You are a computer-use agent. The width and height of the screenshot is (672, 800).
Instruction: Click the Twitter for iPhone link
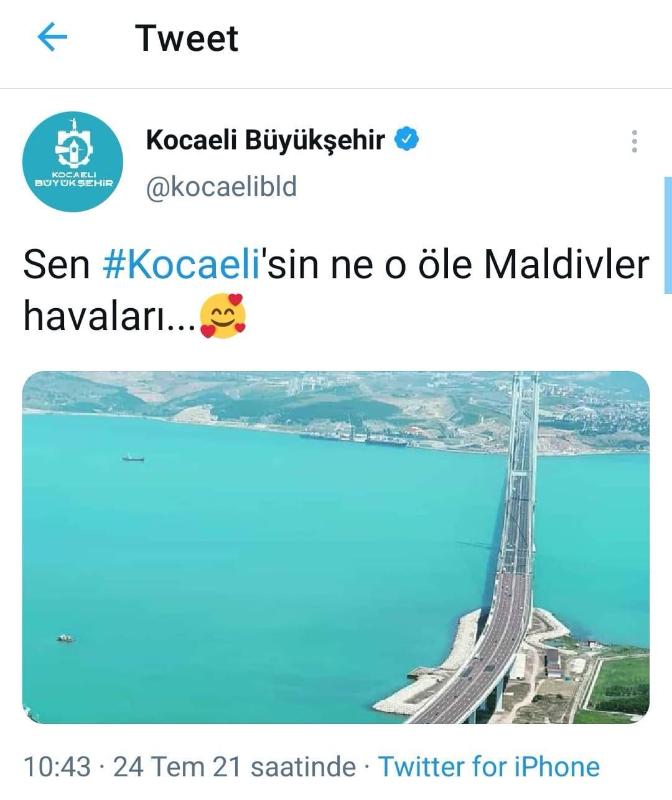click(489, 766)
